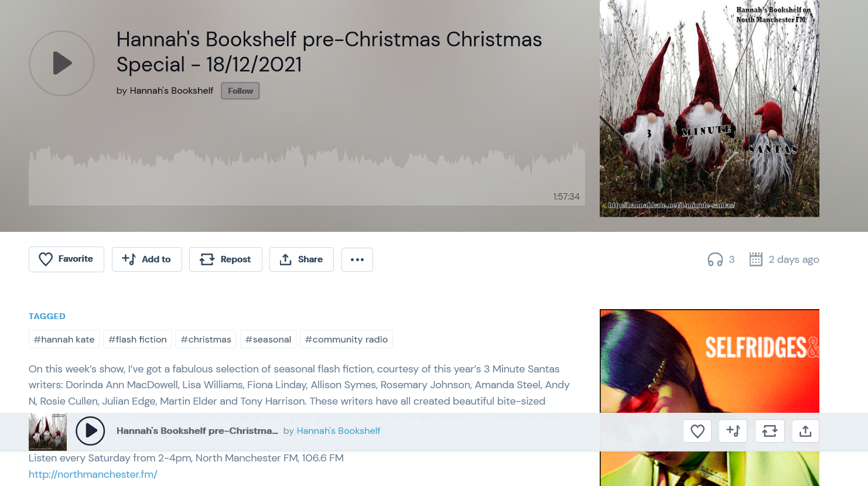
Task: Repost this show
Action: pyautogui.click(x=225, y=259)
